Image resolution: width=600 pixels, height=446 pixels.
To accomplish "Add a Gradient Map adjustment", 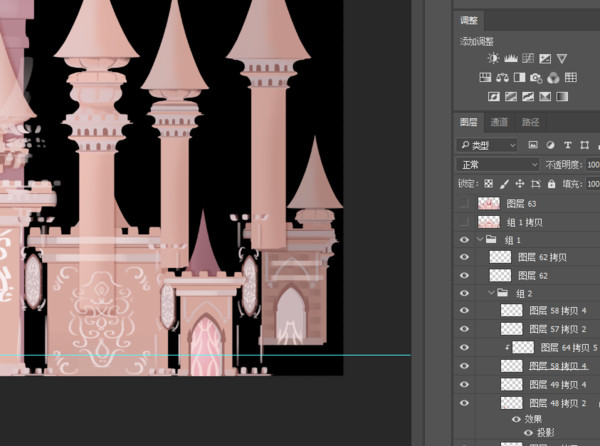I will (562, 96).
